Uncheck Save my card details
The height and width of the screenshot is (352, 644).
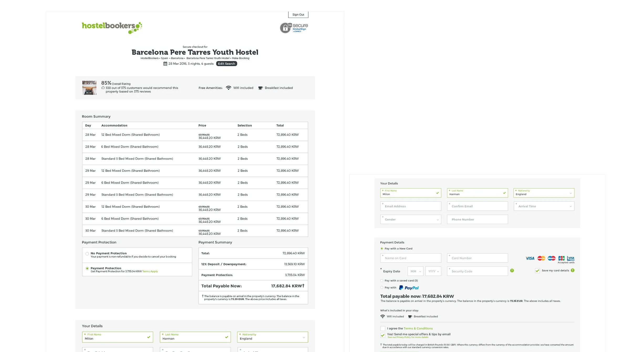(537, 271)
